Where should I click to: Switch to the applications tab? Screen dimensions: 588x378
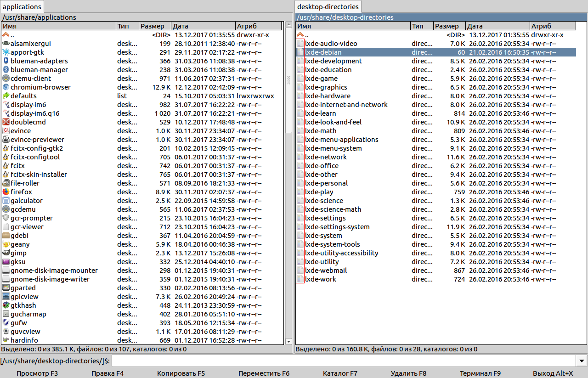click(22, 7)
